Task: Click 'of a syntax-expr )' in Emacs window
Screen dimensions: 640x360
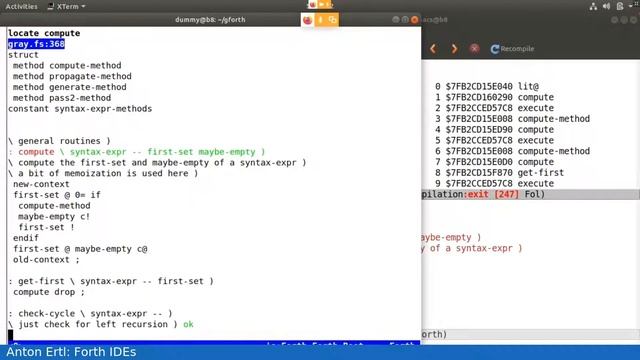Action: (476, 248)
